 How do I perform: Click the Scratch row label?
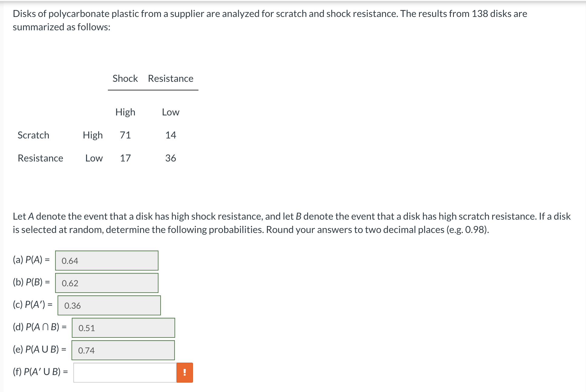pyautogui.click(x=33, y=135)
